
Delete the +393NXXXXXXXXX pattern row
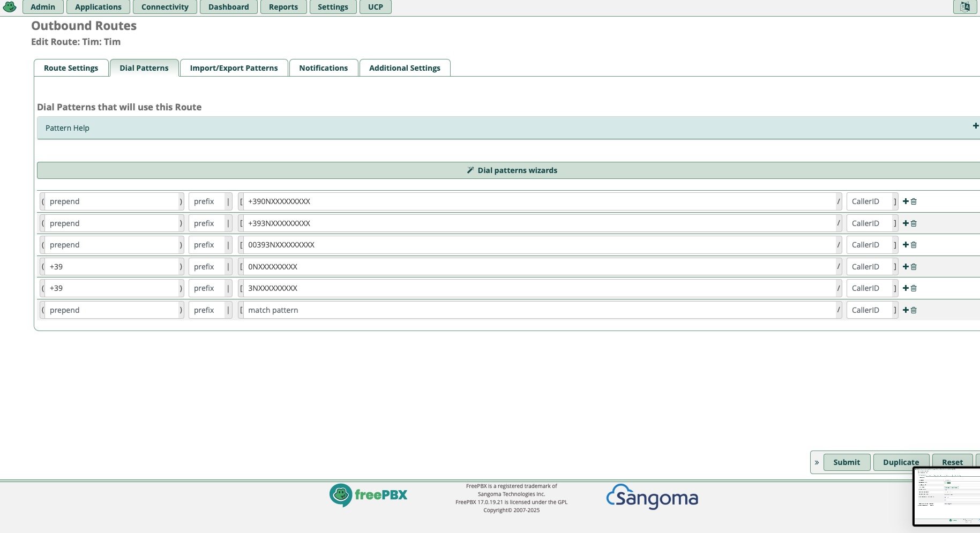(x=914, y=223)
